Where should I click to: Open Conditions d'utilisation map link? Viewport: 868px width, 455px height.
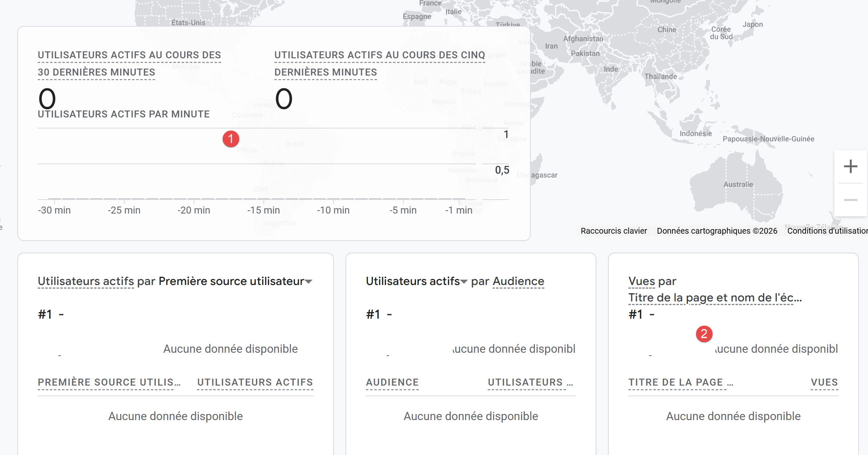(x=827, y=231)
